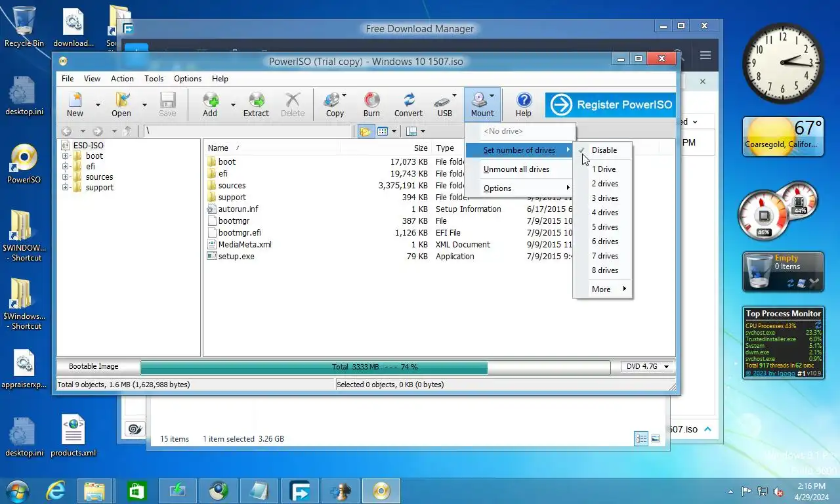Click File Explorer in the taskbar

[x=94, y=491]
